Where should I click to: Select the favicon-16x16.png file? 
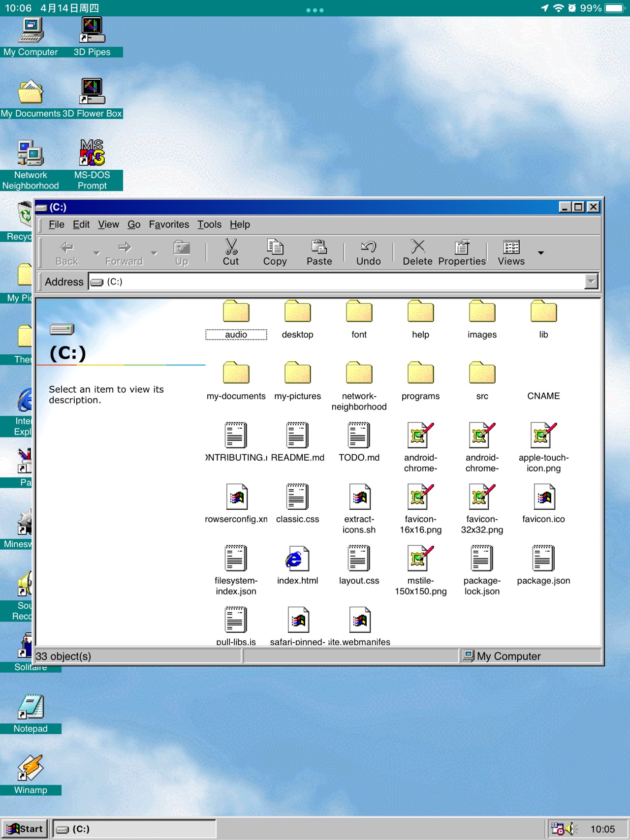click(x=421, y=510)
